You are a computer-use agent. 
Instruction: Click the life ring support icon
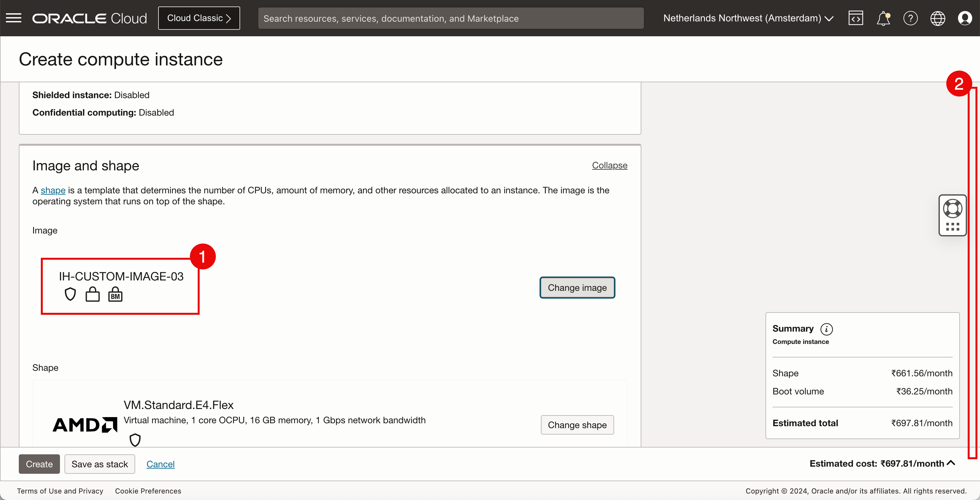click(952, 208)
